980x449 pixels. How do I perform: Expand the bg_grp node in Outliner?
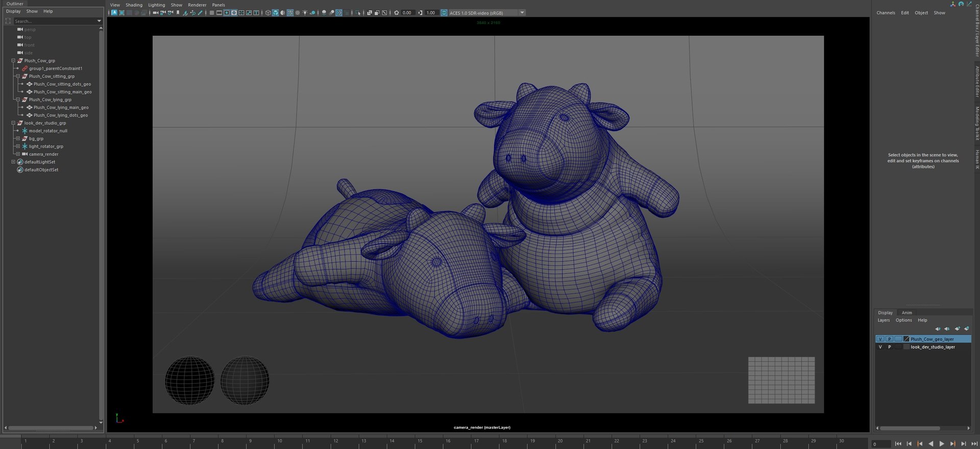click(18, 139)
